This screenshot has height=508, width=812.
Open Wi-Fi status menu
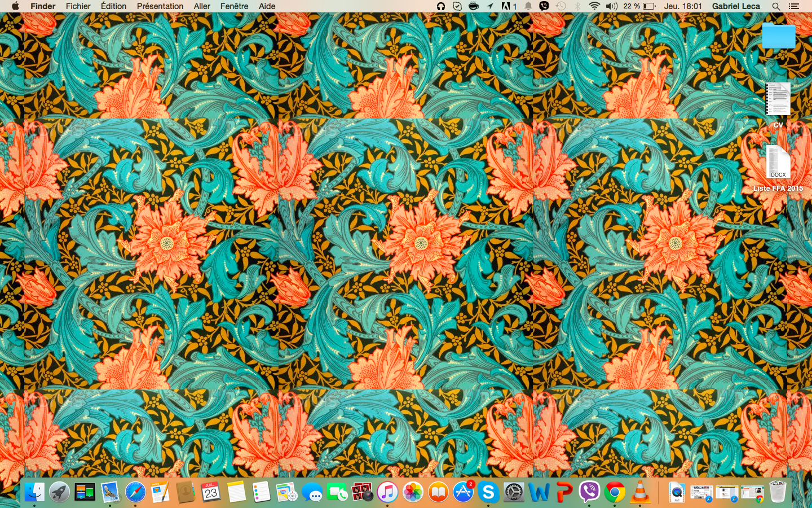594,6
